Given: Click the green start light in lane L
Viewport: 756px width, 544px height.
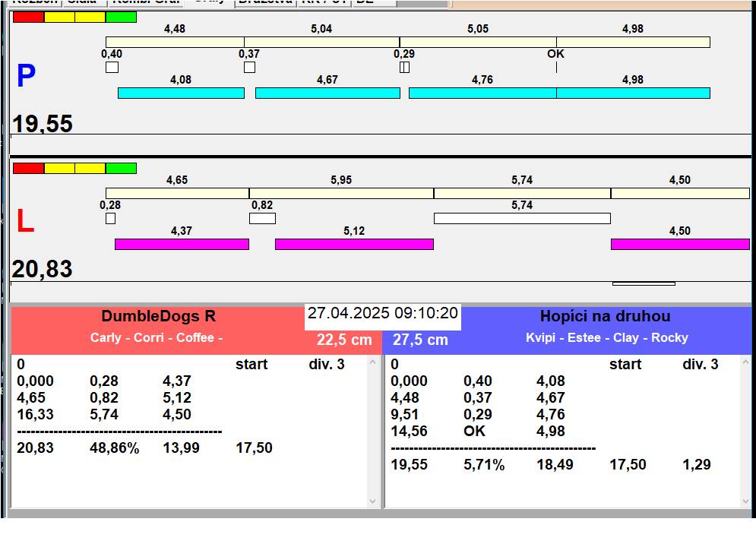Looking at the screenshot, I should (121, 168).
